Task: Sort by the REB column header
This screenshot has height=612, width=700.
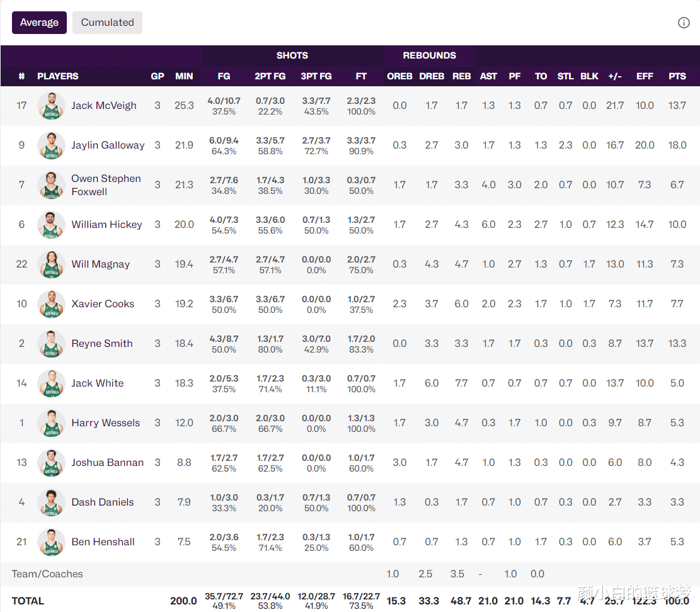Action: click(462, 76)
